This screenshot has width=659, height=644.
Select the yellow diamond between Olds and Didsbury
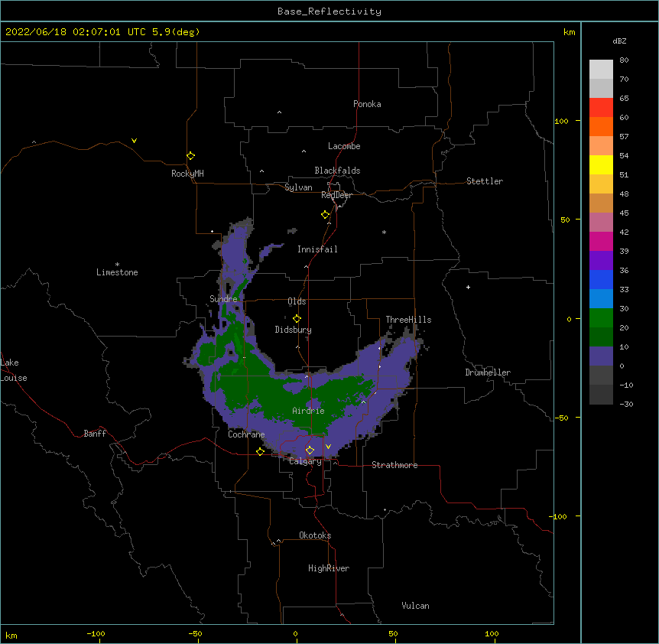tap(297, 319)
